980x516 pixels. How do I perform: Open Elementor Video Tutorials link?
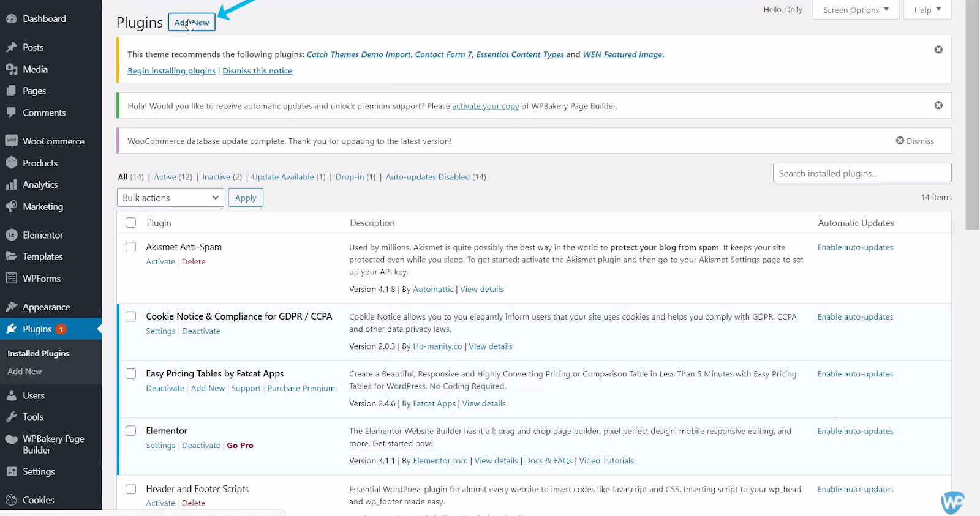point(606,461)
